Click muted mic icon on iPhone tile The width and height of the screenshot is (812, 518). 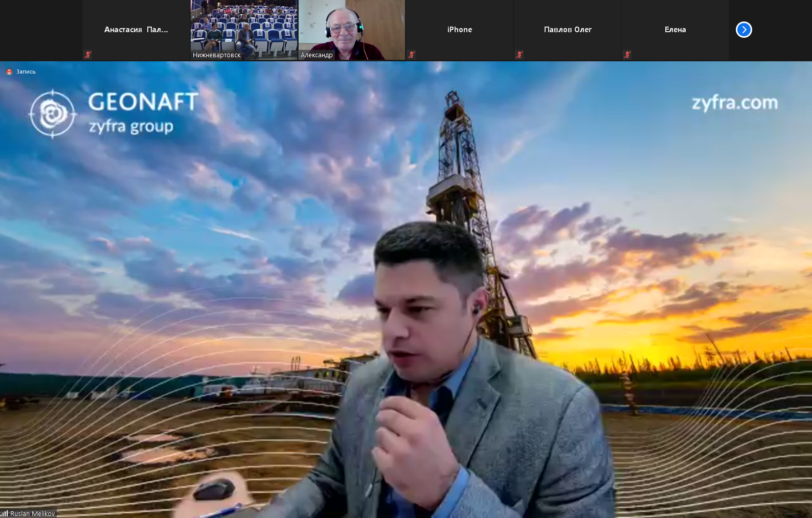click(412, 55)
